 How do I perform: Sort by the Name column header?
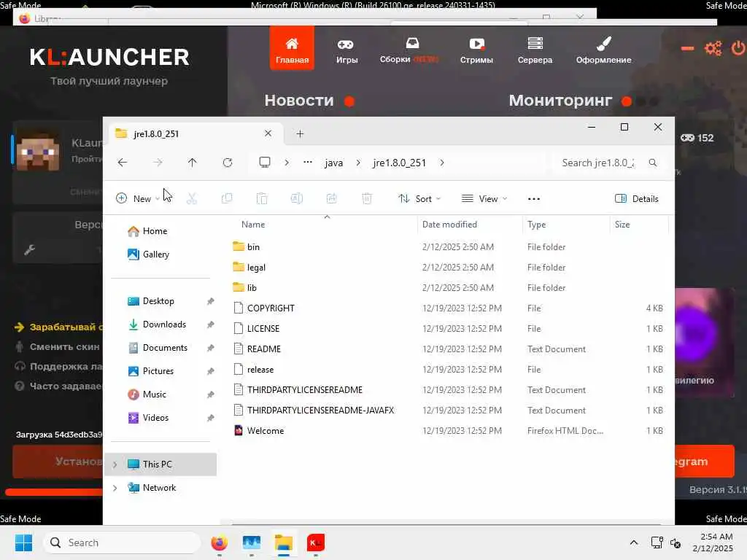pos(253,225)
